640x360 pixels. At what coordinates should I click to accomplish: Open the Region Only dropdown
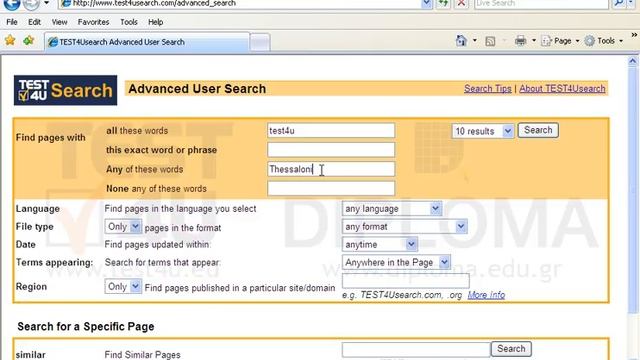point(123,287)
